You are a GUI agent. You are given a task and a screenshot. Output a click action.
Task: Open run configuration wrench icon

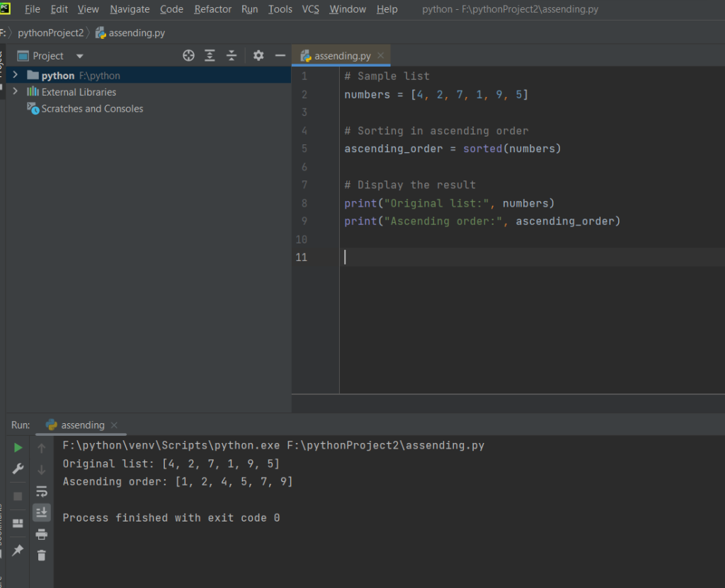[x=18, y=469]
